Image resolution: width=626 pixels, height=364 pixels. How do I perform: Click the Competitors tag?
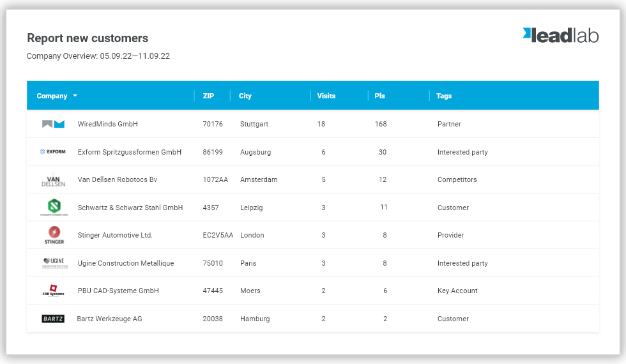[x=457, y=179]
